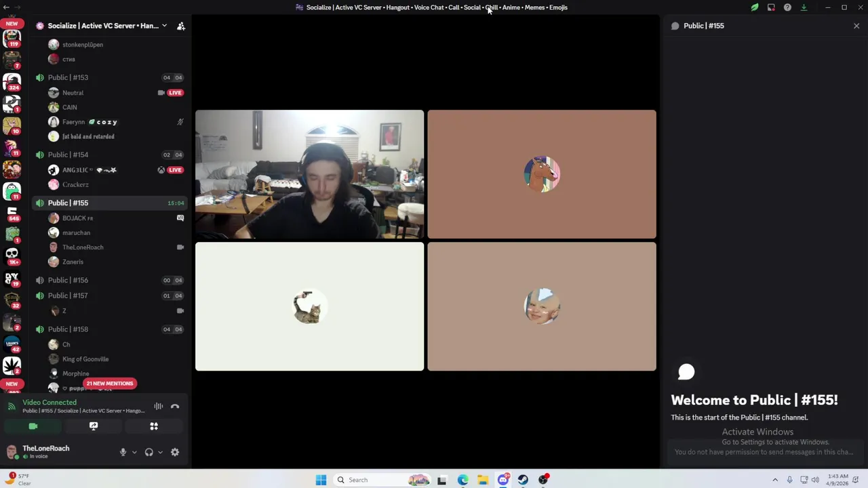This screenshot has height=488, width=868.
Task: Click the LIVE badge next to ANG3LIC
Action: pos(175,170)
